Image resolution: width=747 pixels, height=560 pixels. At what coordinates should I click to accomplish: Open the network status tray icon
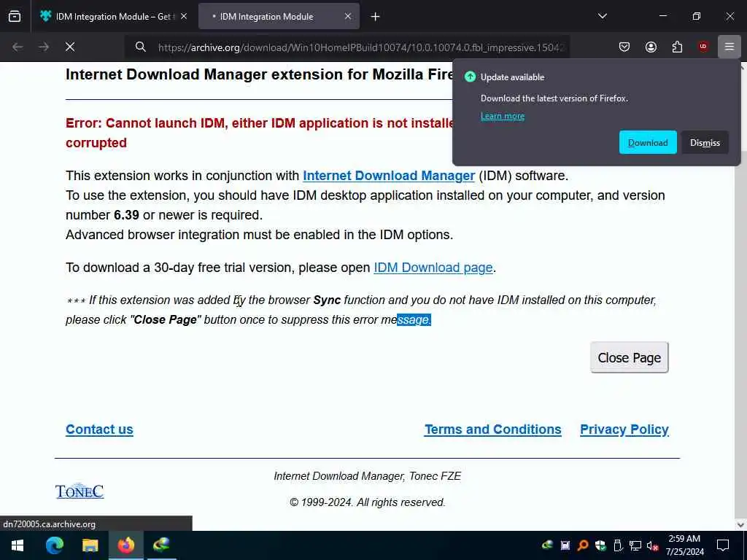(x=635, y=545)
